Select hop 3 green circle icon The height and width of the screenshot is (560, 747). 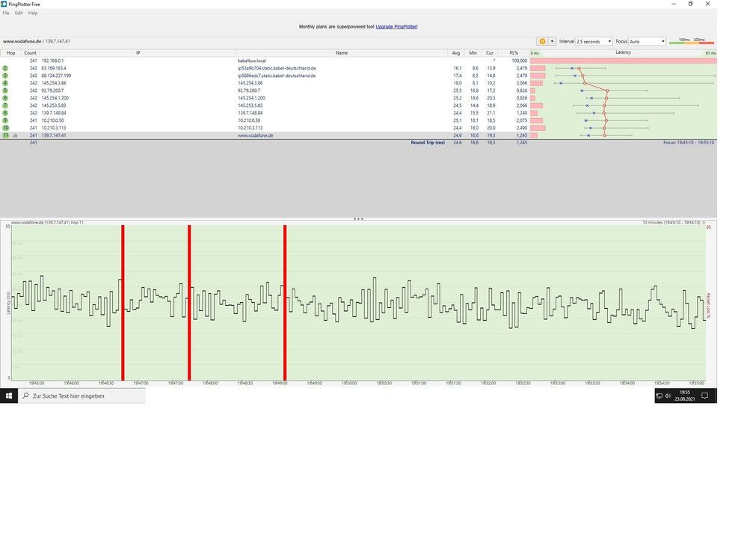[5, 76]
